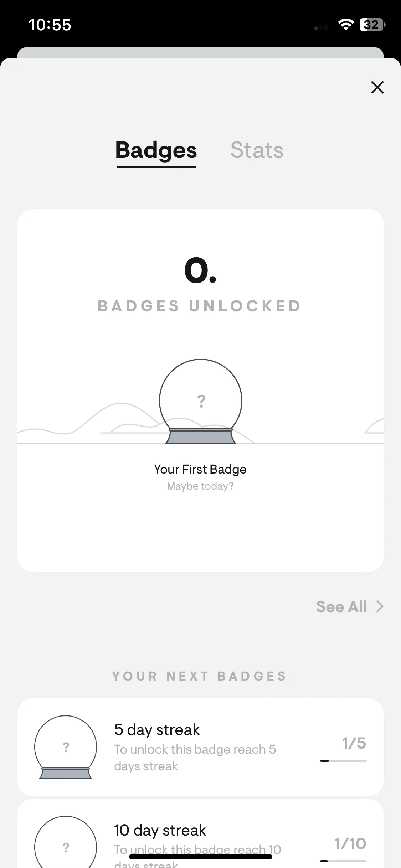Tap the large snow globe badge icon

click(201, 401)
